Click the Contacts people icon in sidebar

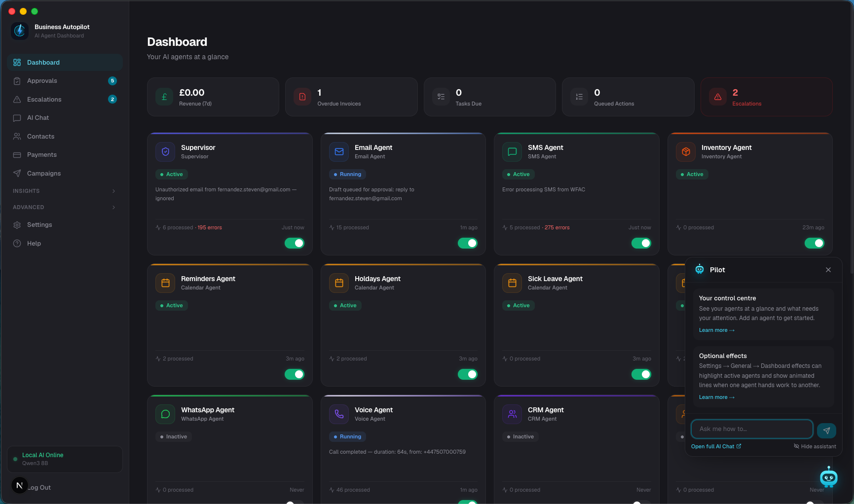(17, 137)
